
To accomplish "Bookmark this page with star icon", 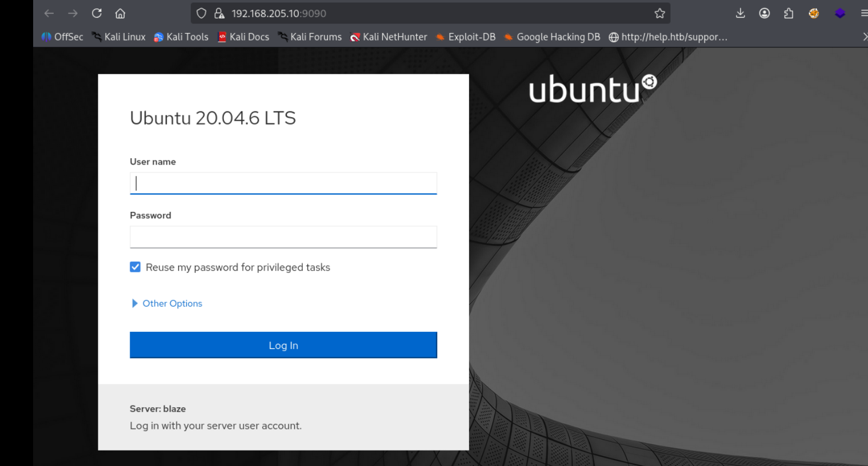I will pos(659,13).
